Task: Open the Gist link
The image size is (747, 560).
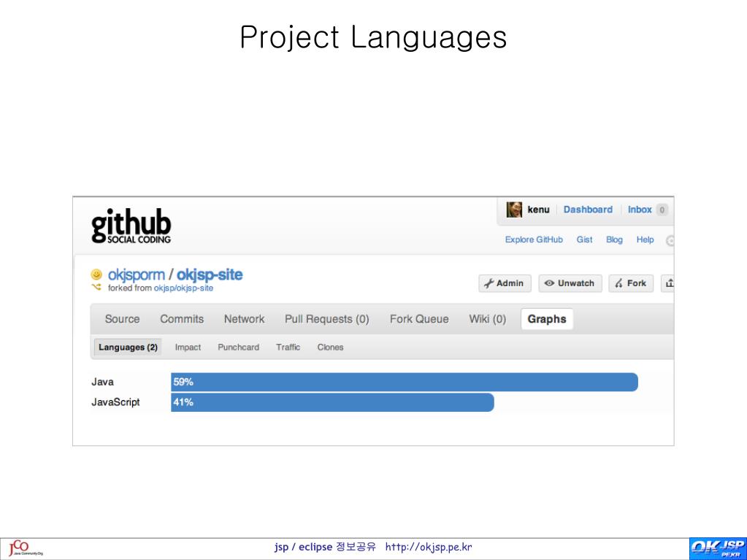Action: 584,239
